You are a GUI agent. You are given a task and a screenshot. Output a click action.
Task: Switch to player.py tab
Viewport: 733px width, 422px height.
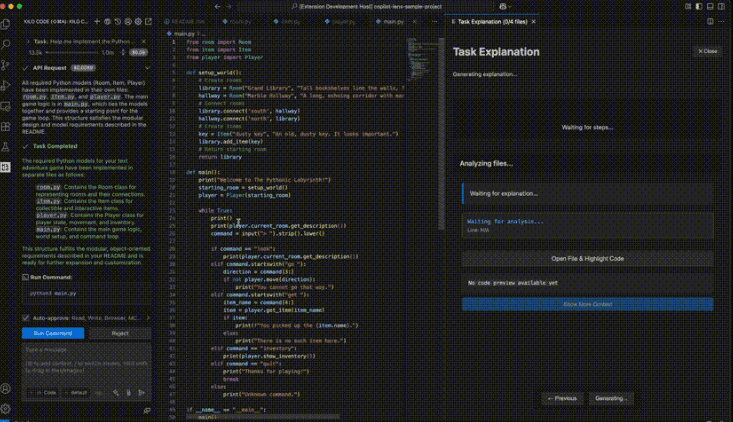341,21
